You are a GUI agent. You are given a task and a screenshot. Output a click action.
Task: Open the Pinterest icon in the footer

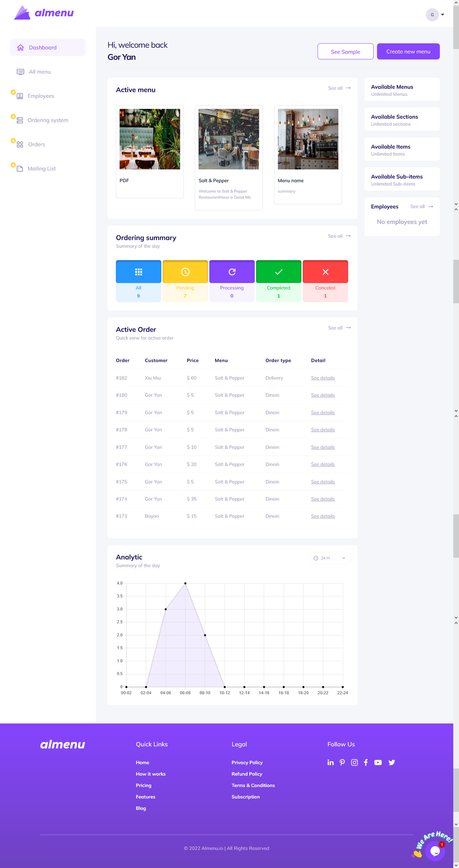click(342, 762)
